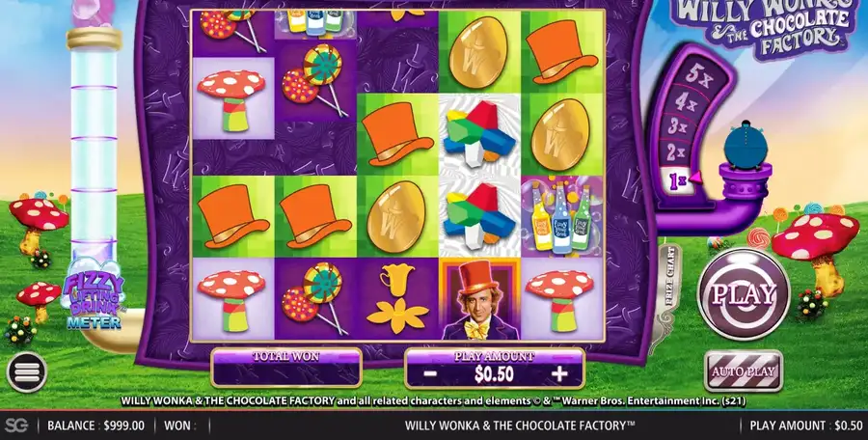This screenshot has height=440, width=868.
Task: Increase play amount with plus button
Action: point(559,374)
